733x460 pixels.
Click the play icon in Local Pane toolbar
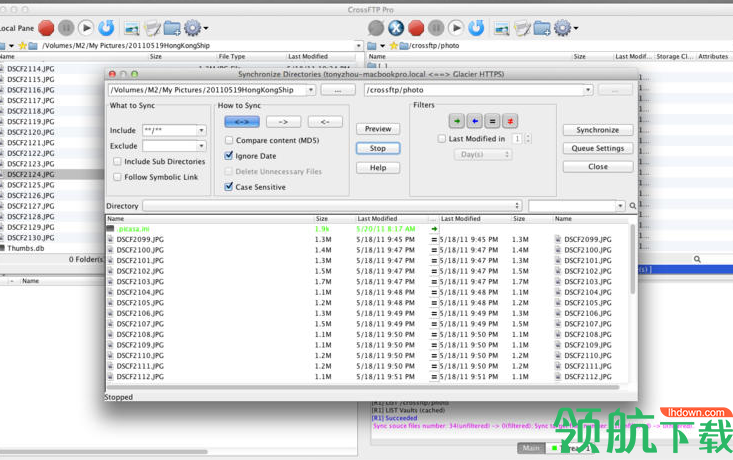tap(86, 28)
